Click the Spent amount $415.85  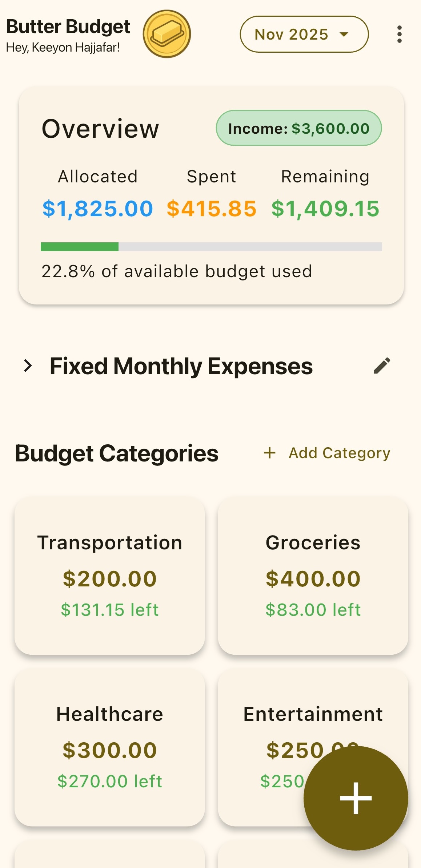tap(211, 209)
